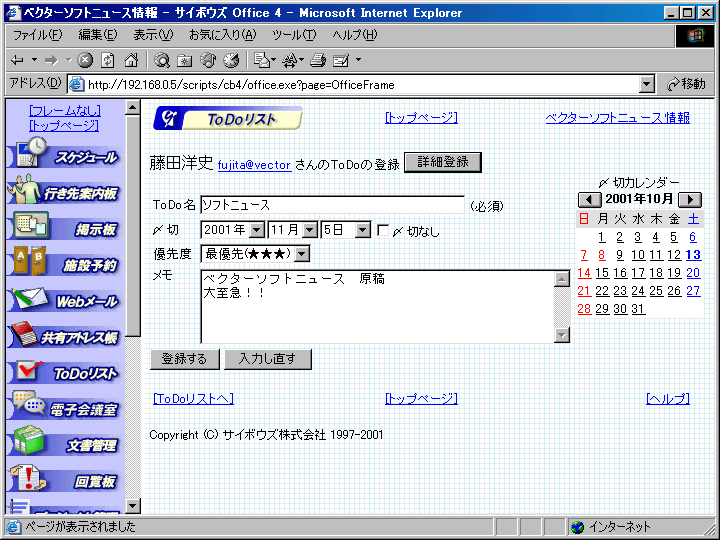
Task: Select day 13 in the calendar
Action: click(693, 255)
